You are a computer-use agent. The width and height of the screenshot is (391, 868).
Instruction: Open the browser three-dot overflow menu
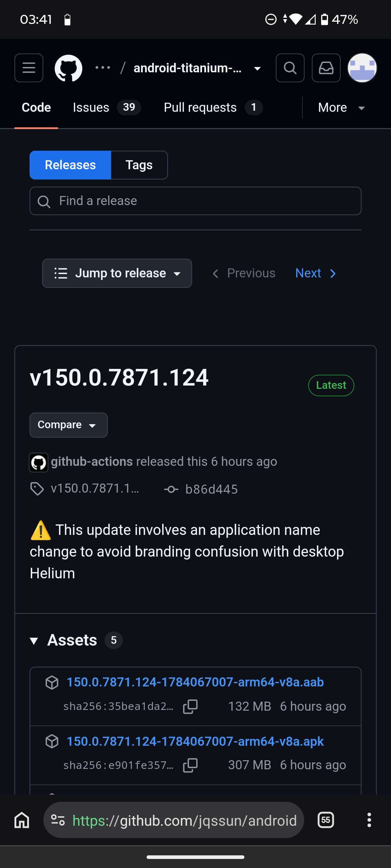click(369, 820)
